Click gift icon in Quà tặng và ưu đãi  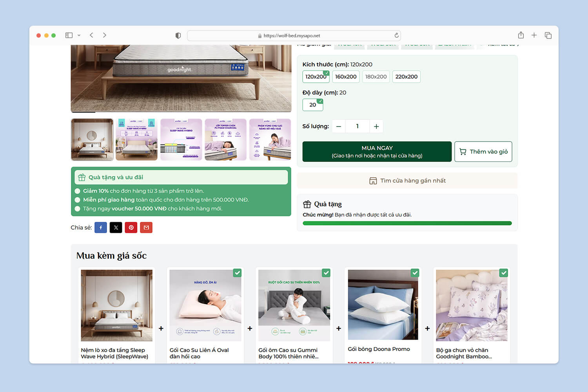(82, 177)
